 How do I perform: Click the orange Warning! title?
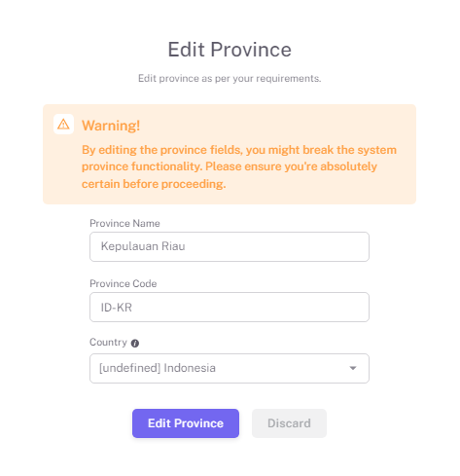111,126
